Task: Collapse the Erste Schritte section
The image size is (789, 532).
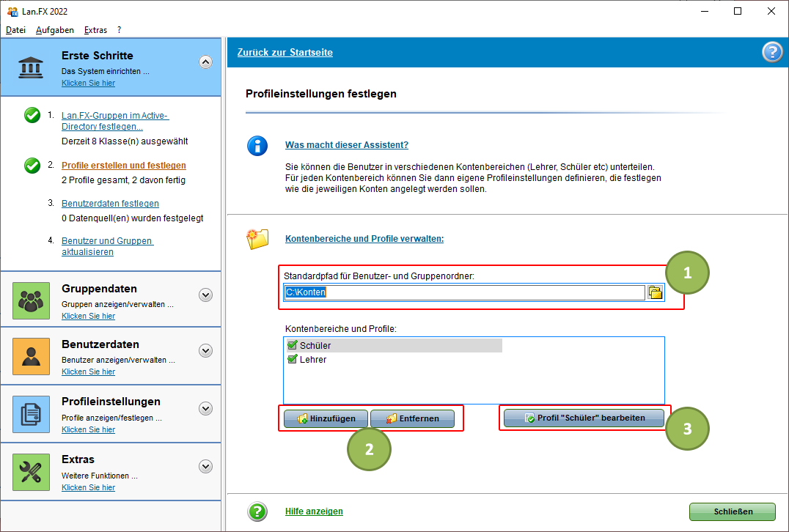Action: (x=206, y=62)
